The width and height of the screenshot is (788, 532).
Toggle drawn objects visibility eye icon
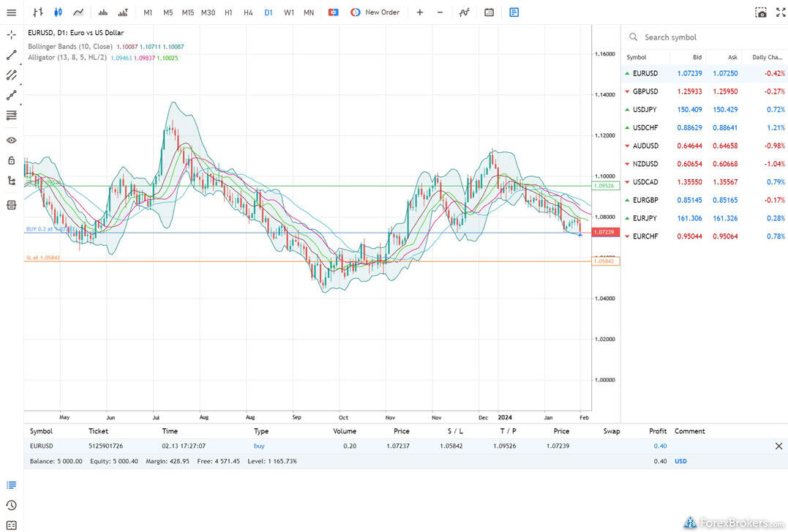pos(11,141)
